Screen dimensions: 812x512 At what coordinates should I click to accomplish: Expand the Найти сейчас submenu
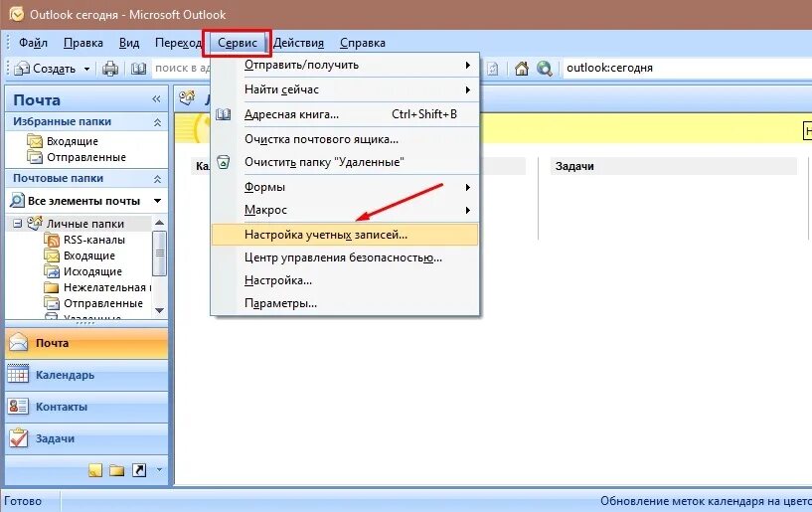coord(468,89)
